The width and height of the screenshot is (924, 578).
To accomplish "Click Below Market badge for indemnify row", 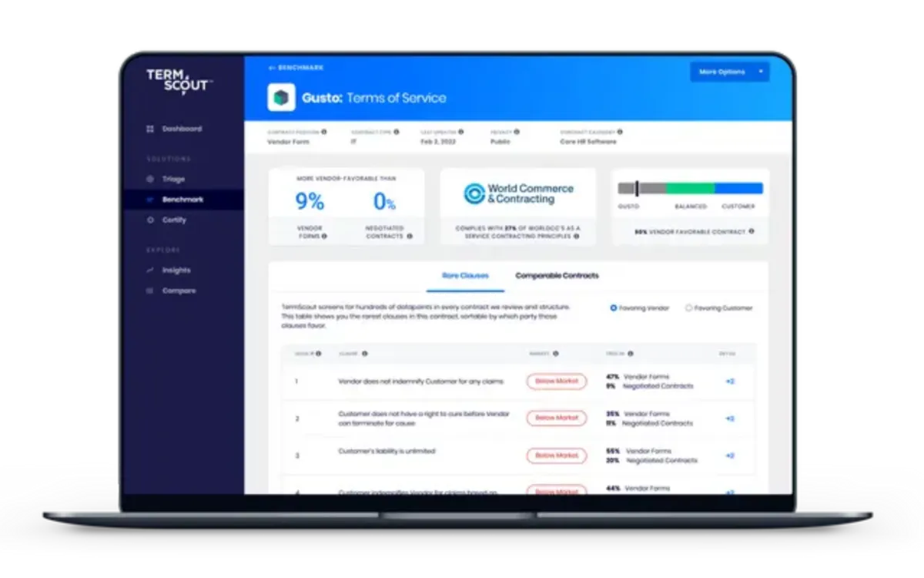I will tap(557, 381).
